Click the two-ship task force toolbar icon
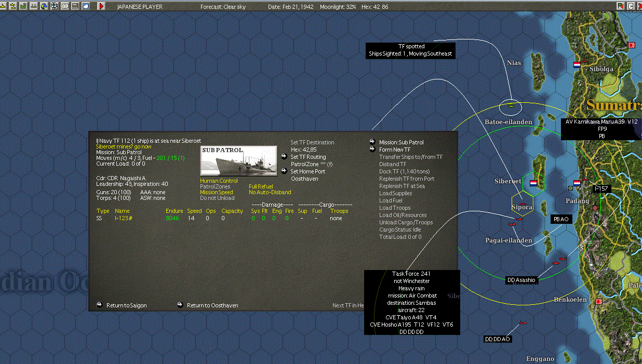642x364 pixels. tap(13, 6)
